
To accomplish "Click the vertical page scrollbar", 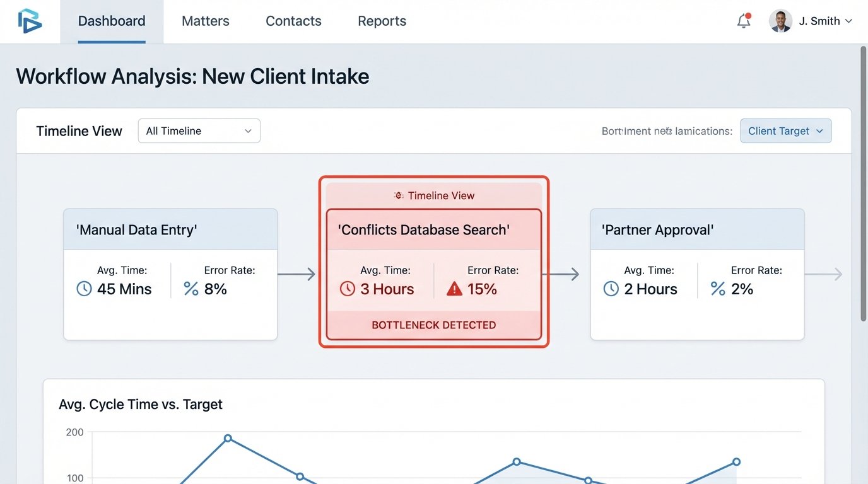I will 863,183.
